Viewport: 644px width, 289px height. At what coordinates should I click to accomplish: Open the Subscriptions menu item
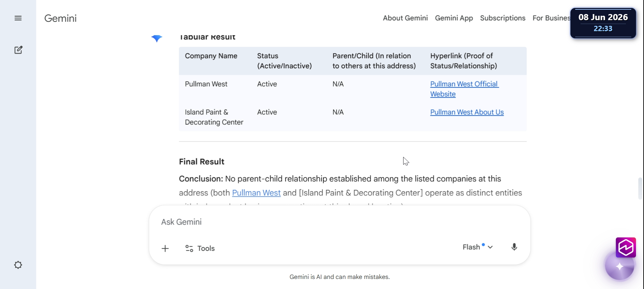(x=502, y=18)
